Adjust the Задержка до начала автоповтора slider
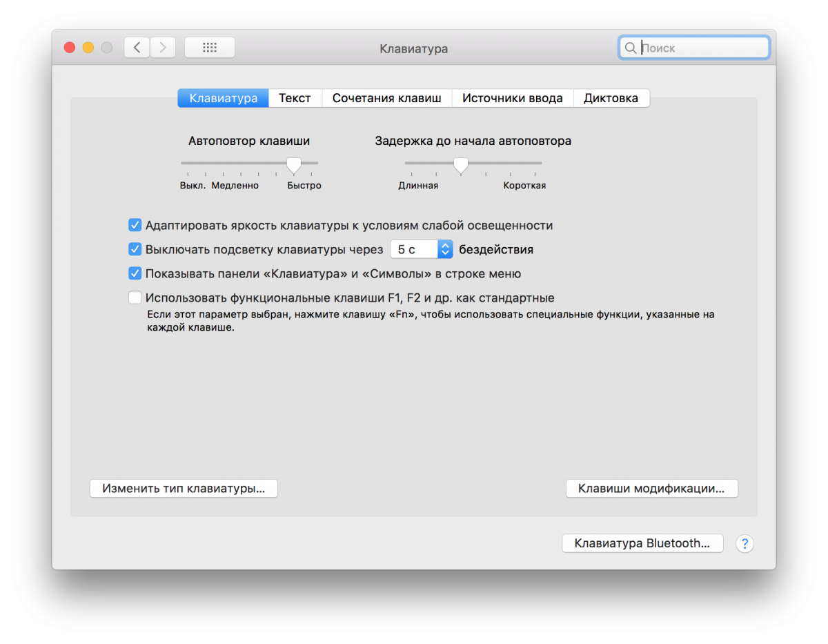Image resolution: width=828 pixels, height=644 pixels. click(461, 164)
